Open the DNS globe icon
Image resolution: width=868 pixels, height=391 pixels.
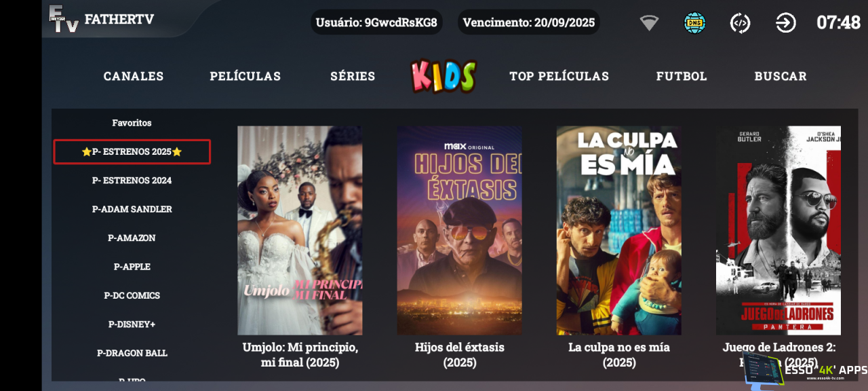(694, 23)
